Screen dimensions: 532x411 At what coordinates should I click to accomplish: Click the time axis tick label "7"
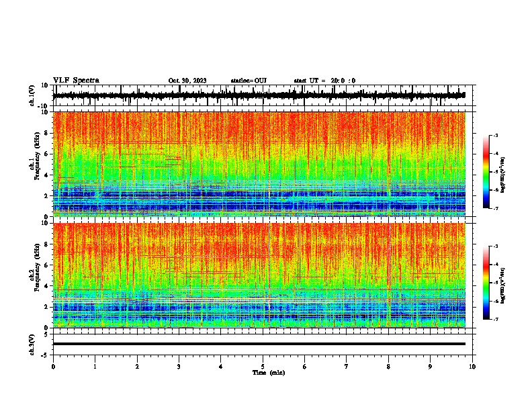click(347, 367)
